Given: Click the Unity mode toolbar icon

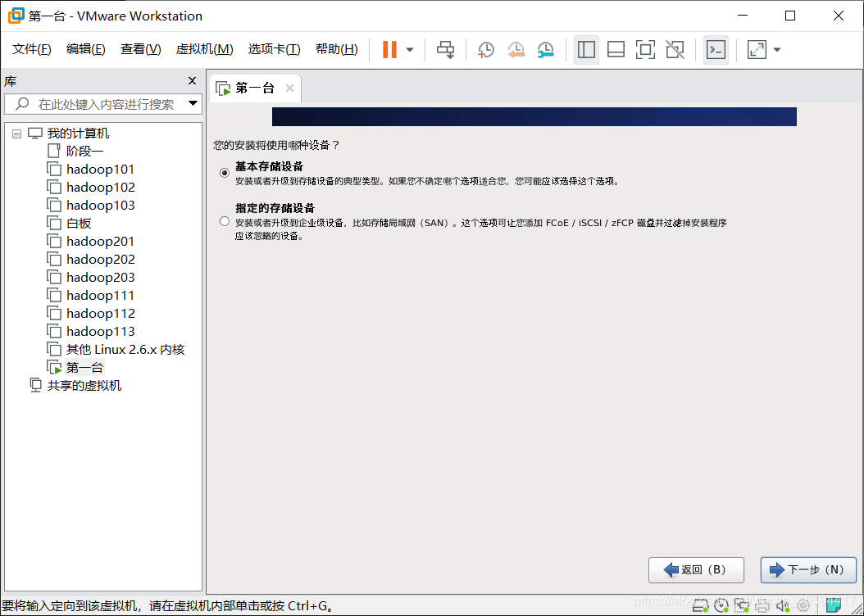Looking at the screenshot, I should tap(675, 49).
